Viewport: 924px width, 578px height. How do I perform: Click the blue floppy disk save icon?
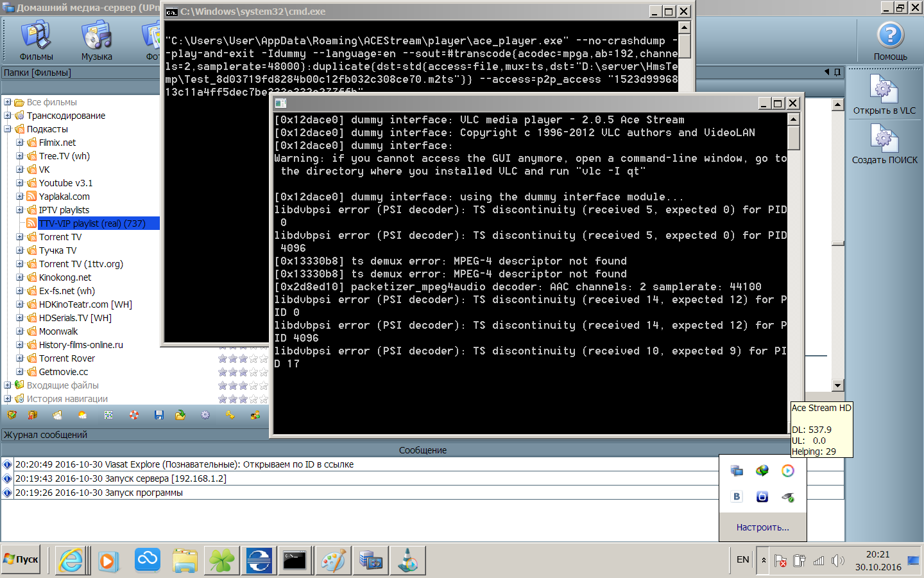159,416
